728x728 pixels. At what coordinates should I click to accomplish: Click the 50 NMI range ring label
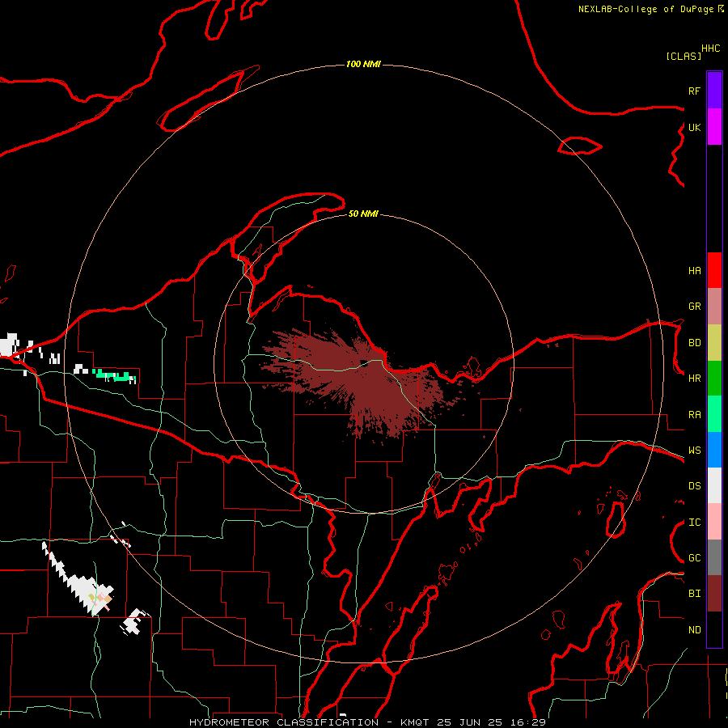363,214
